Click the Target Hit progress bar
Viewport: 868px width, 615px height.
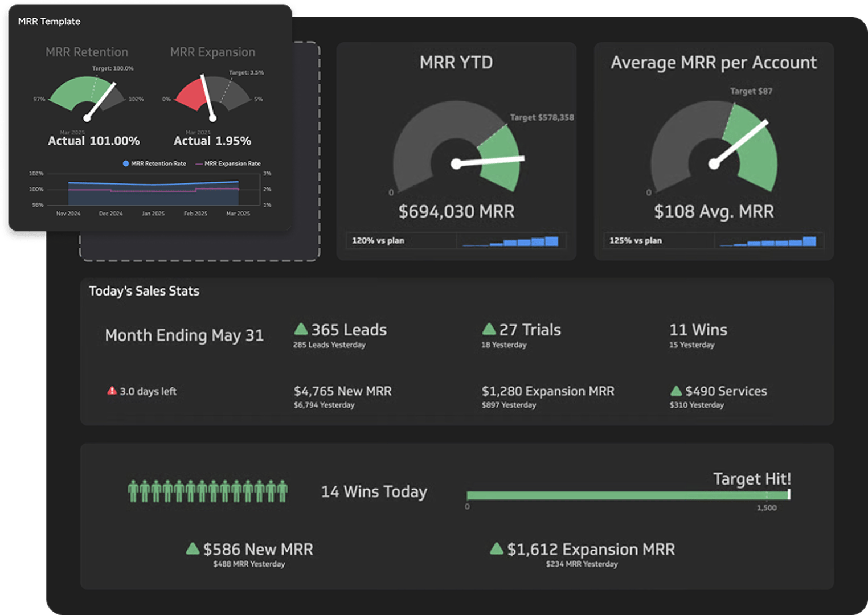(628, 495)
